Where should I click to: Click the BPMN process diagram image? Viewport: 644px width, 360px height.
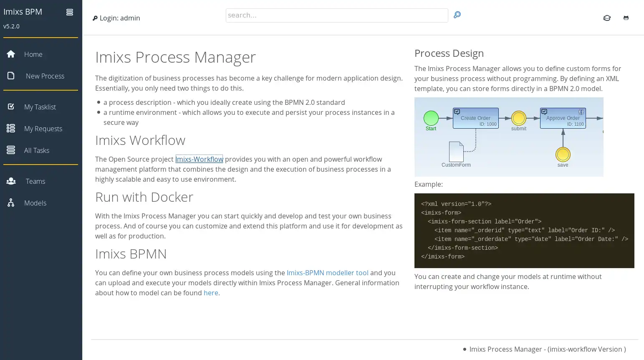pyautogui.click(x=509, y=137)
